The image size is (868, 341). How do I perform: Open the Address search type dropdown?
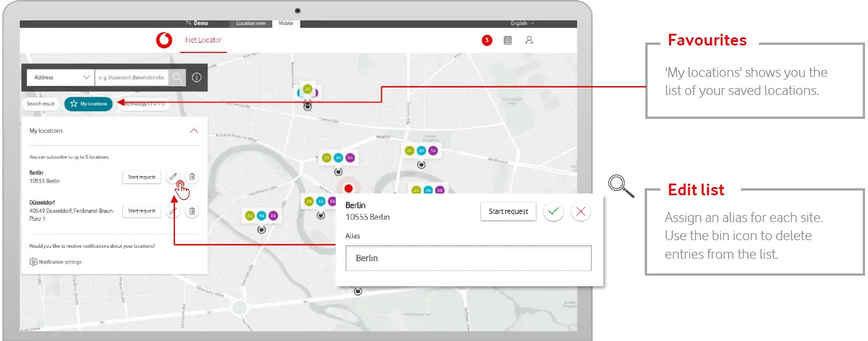(x=61, y=77)
